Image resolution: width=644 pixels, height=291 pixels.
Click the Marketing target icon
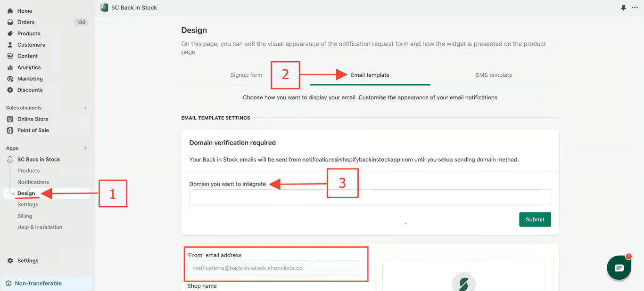[10, 79]
